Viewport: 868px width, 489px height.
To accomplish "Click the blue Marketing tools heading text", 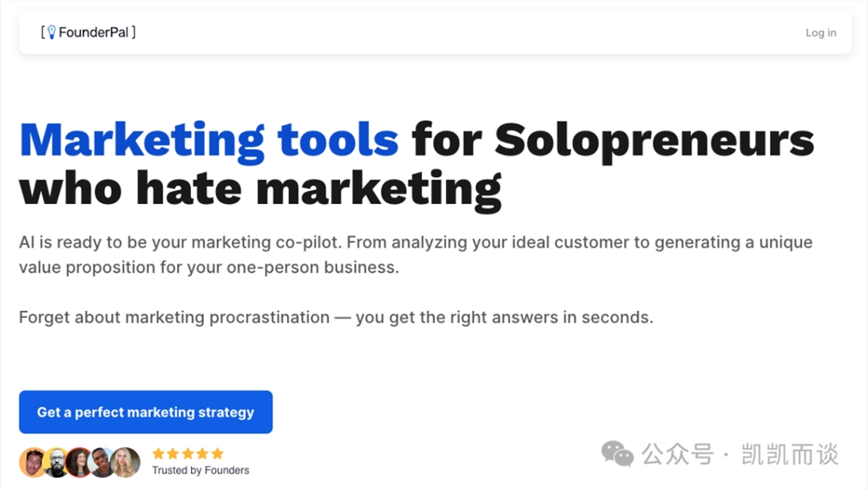I will [209, 139].
